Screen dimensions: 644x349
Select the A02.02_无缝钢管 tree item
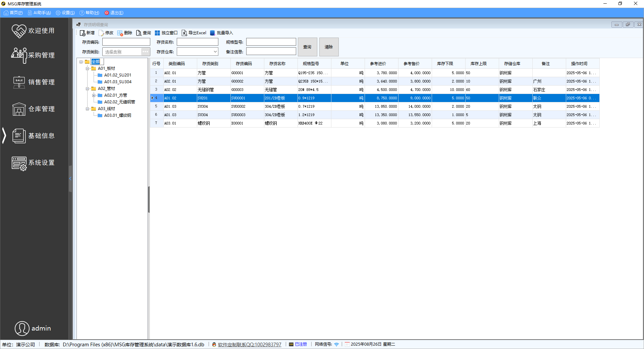119,102
